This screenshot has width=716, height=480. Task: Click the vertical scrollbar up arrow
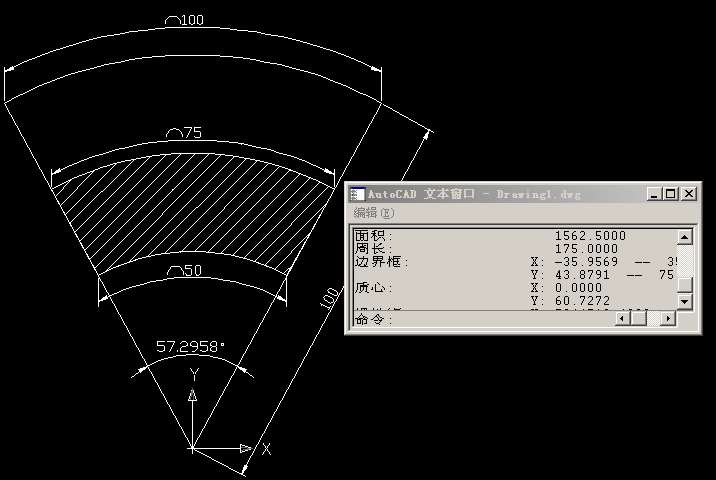point(684,237)
